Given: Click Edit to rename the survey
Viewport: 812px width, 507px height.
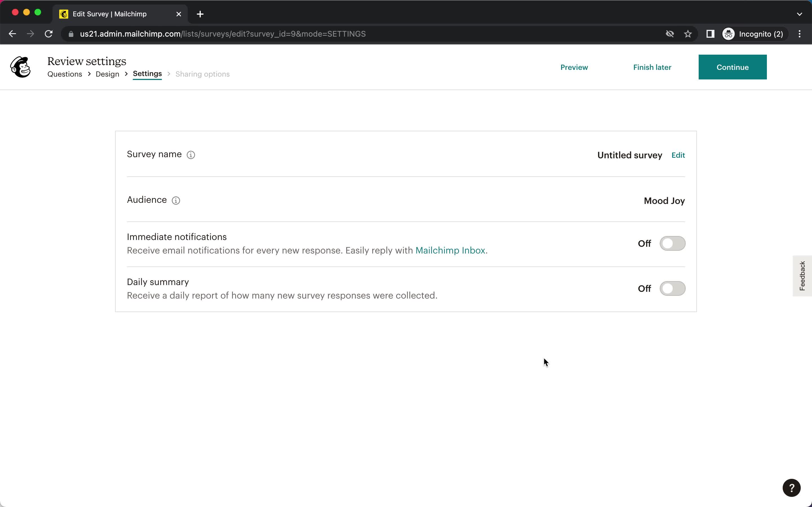Looking at the screenshot, I should 678,155.
